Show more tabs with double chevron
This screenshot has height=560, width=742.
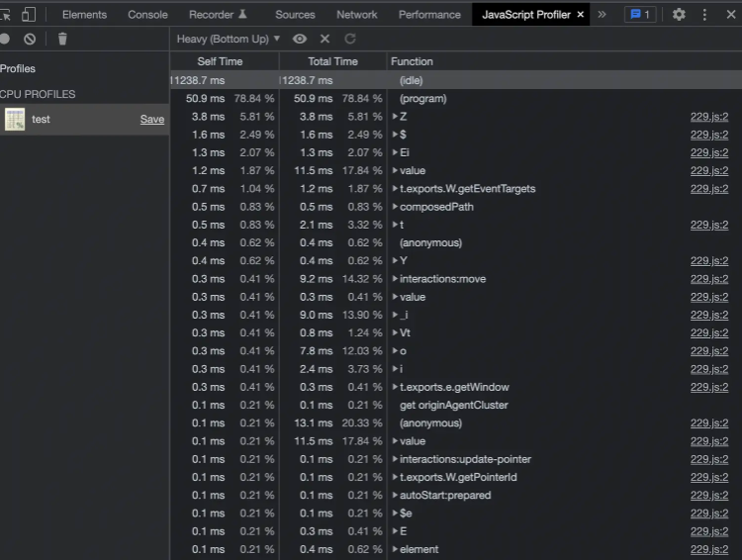(602, 15)
